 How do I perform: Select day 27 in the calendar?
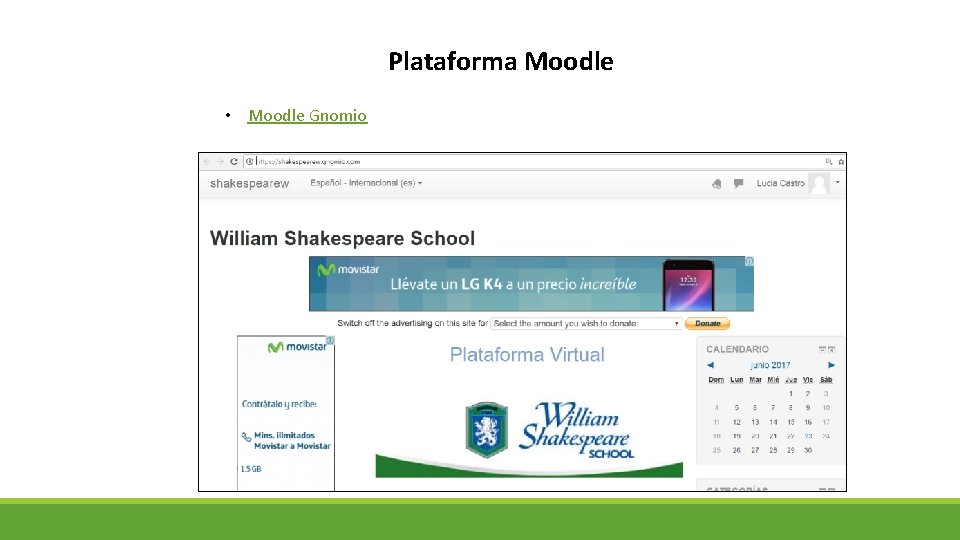(x=755, y=450)
